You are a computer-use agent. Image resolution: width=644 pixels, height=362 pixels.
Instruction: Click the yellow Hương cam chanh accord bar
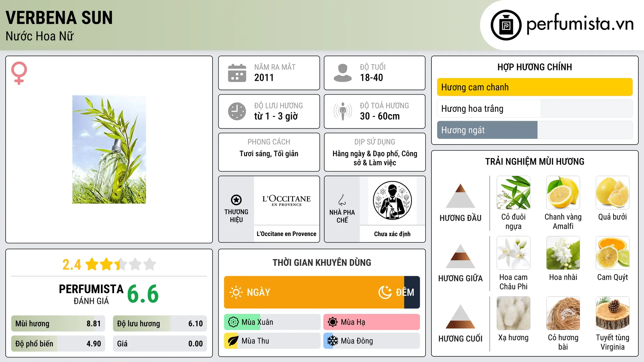[x=535, y=87]
